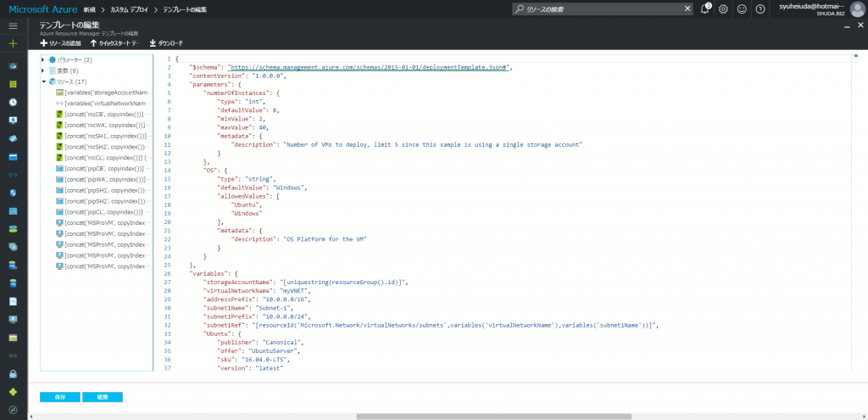Select テンプレートの編集 breadcrumb
The height and width of the screenshot is (420, 868).
pos(184,9)
